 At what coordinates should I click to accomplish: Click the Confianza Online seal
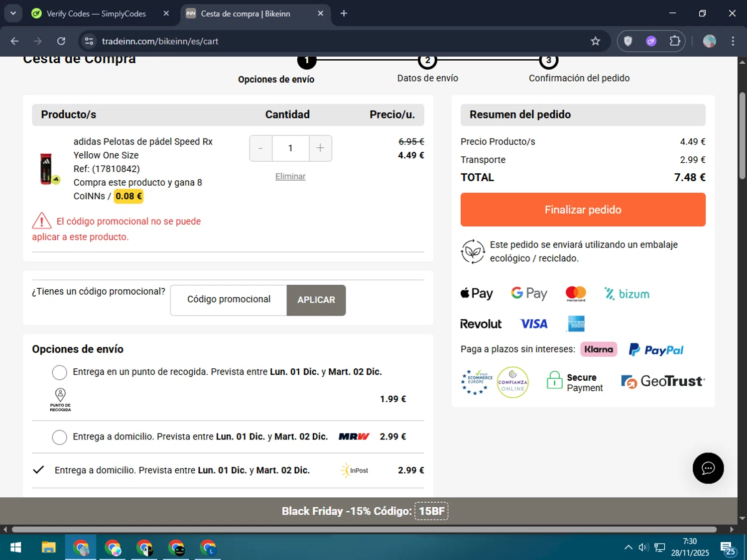(x=513, y=382)
